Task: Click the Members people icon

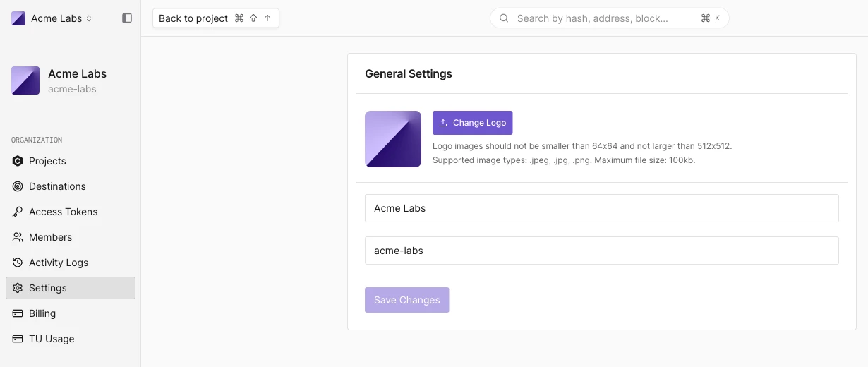Action: click(18, 237)
